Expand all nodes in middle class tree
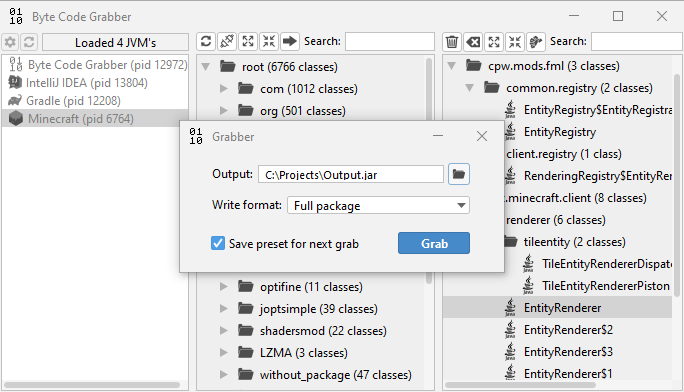Viewport: 684px width, 392px height. 248,41
